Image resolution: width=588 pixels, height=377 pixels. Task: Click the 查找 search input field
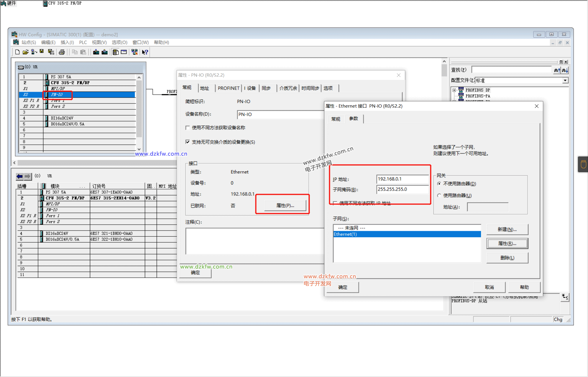pos(512,70)
